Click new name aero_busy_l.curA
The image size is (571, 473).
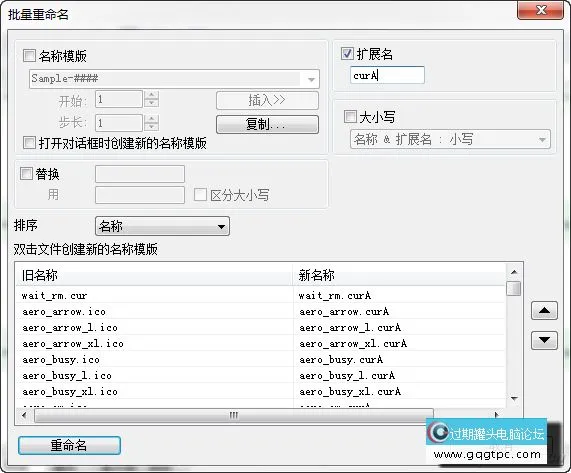pos(347,375)
